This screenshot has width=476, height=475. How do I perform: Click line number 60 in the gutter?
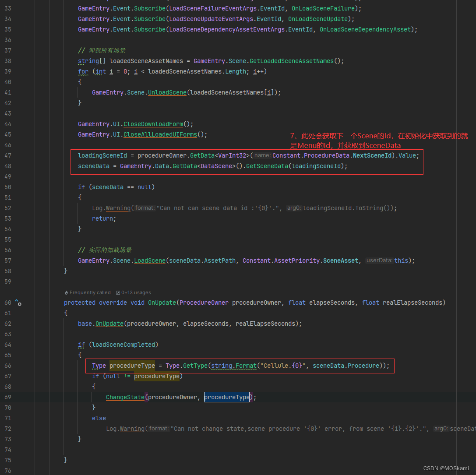point(8,303)
